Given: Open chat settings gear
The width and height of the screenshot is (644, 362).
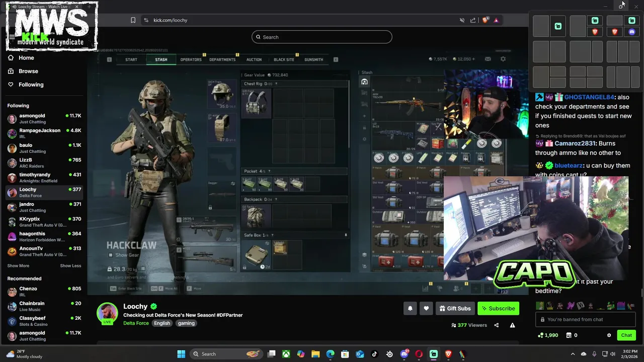Looking at the screenshot, I should pyautogui.click(x=609, y=335).
